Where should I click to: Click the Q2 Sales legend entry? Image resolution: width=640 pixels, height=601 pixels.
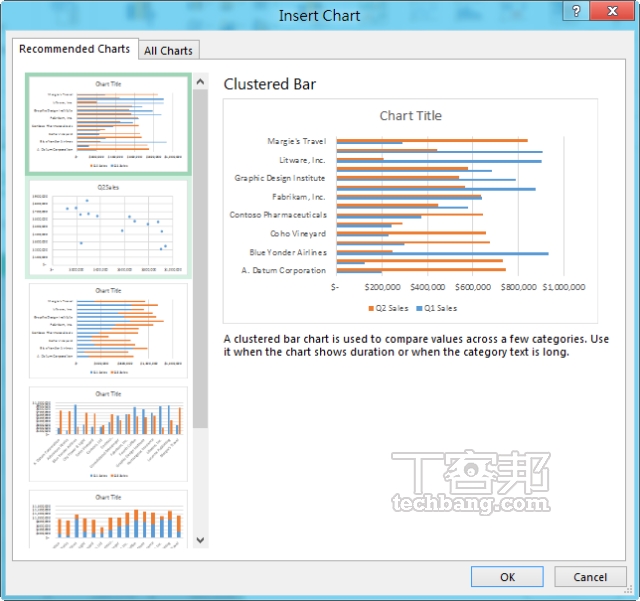coord(388,308)
